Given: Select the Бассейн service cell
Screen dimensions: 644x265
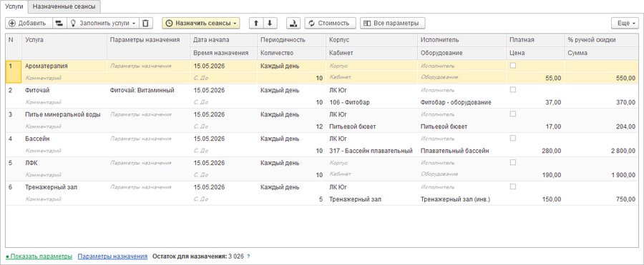Looking at the screenshot, I should click(64, 139).
